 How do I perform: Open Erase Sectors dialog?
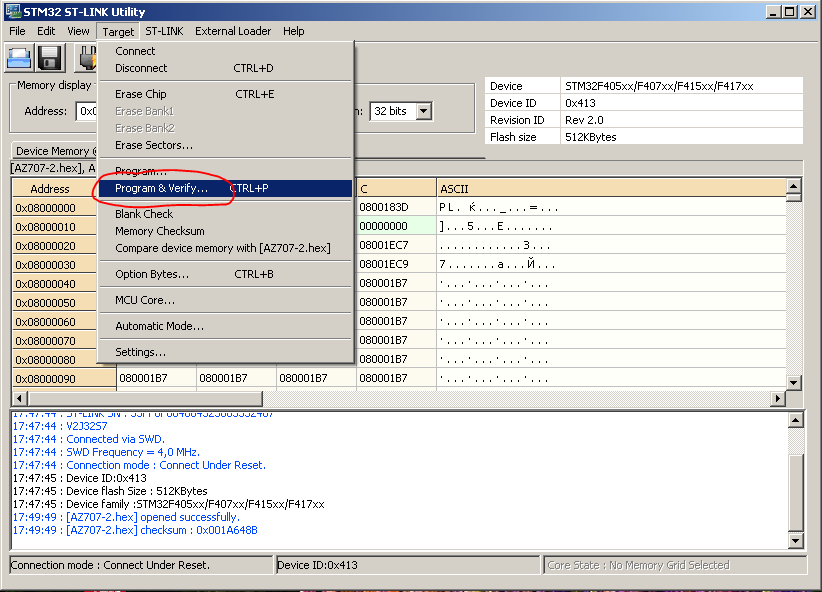coord(154,145)
